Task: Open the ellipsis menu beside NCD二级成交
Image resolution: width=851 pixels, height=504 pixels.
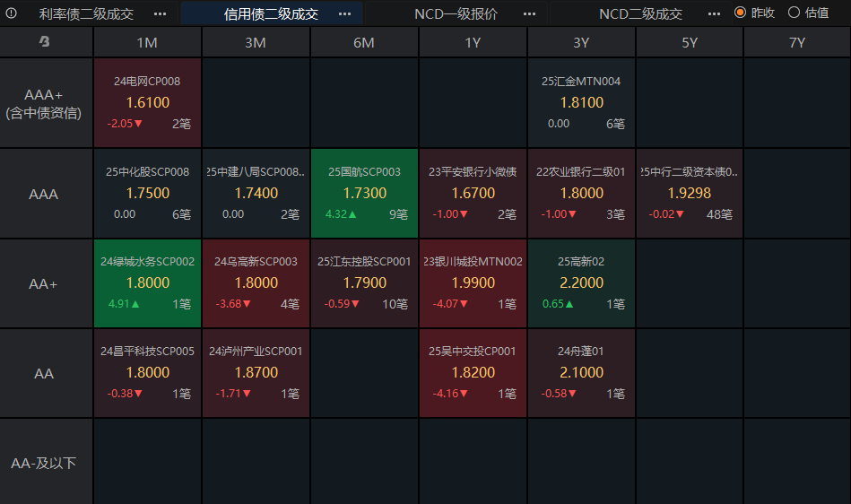Action: [x=714, y=13]
